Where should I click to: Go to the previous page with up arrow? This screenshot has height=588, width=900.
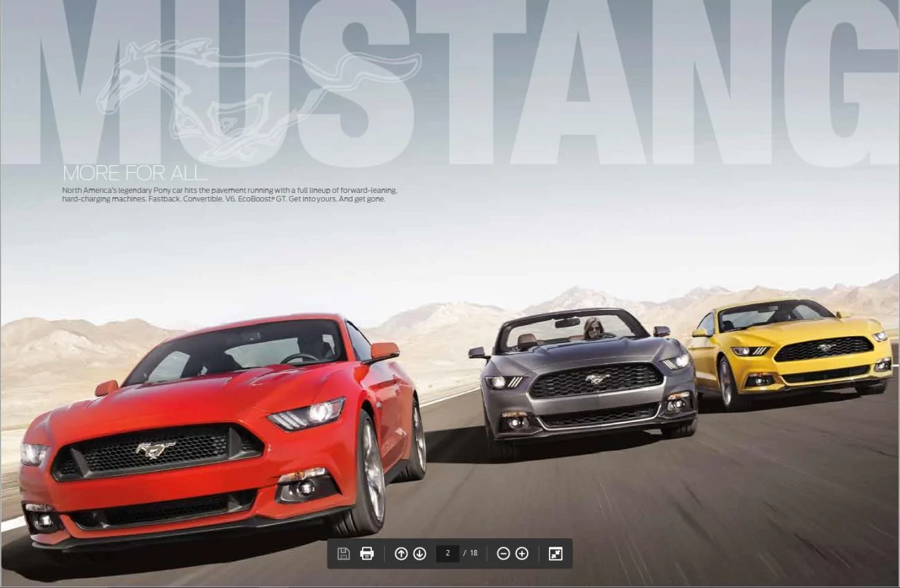coord(401,553)
